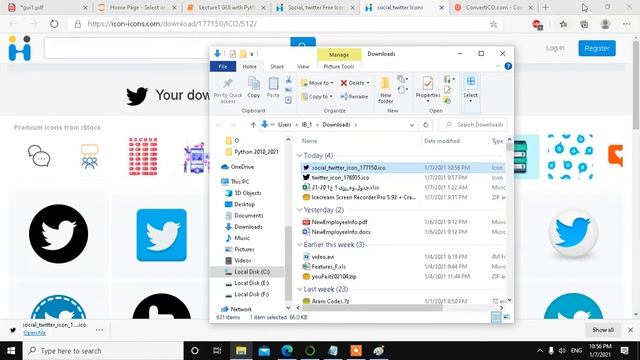
Task: Switch to large thumbnails view in Explorer status bar
Action: tap(506, 317)
